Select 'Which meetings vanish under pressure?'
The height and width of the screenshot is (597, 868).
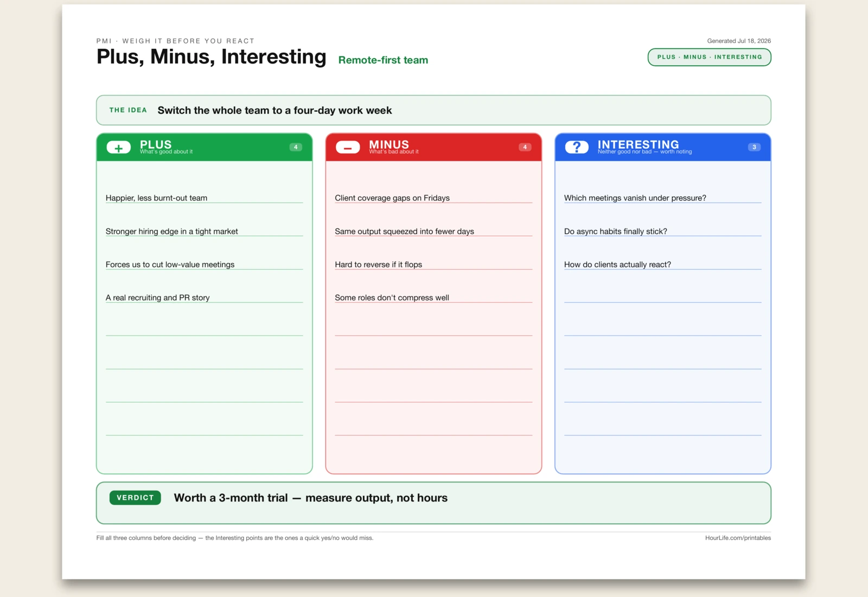pyautogui.click(x=635, y=198)
